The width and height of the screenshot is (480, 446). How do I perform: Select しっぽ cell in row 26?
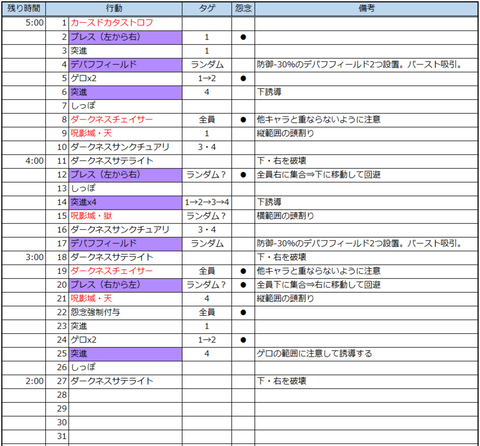coord(125,367)
